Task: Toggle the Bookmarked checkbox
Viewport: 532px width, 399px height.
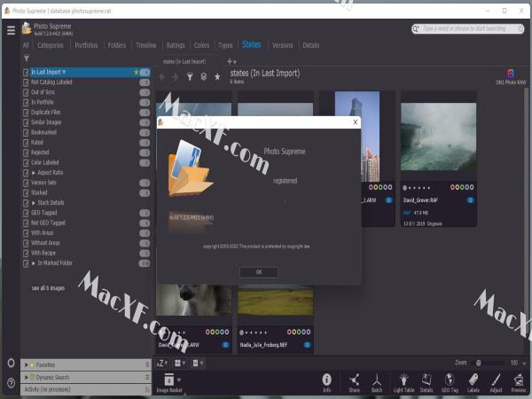Action: [x=26, y=133]
